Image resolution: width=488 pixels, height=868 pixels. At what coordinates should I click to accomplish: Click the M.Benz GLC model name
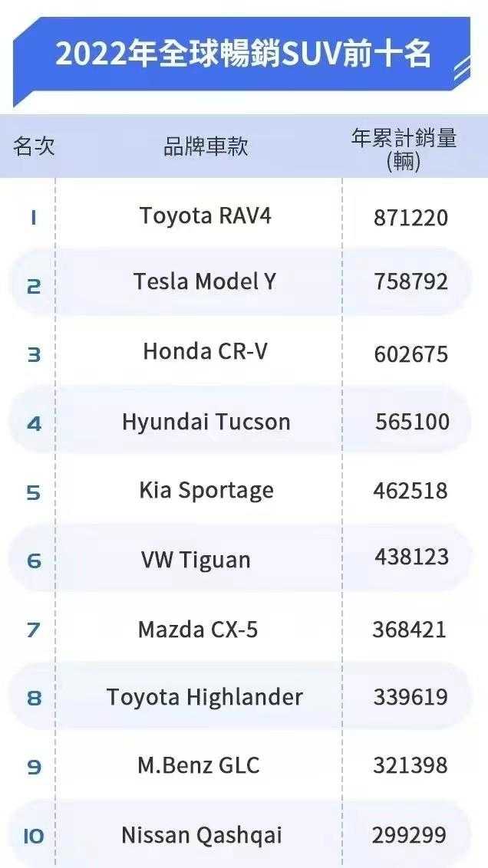(x=199, y=765)
